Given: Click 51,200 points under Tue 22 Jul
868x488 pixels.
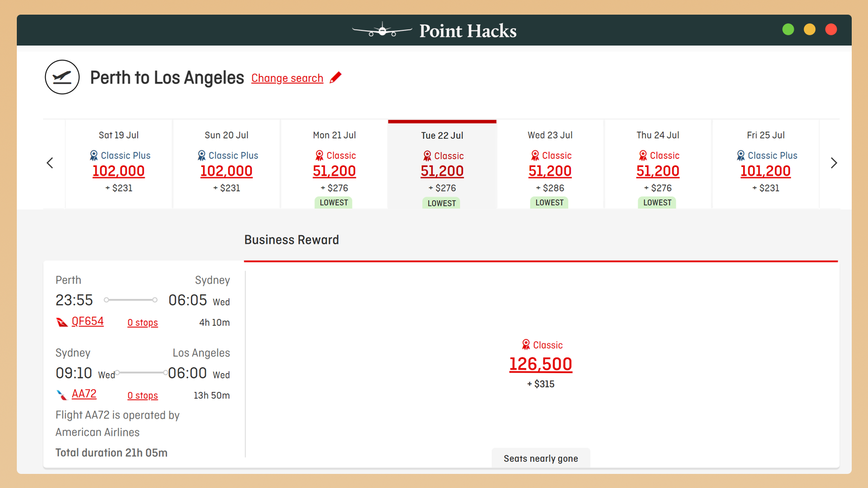Looking at the screenshot, I should tap(442, 171).
